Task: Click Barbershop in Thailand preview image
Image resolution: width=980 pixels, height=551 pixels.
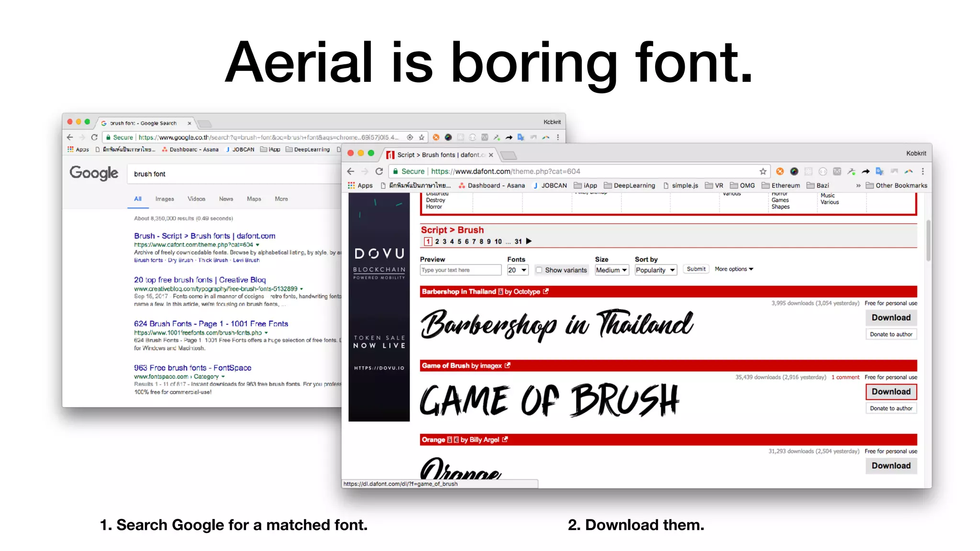Action: [x=557, y=325]
